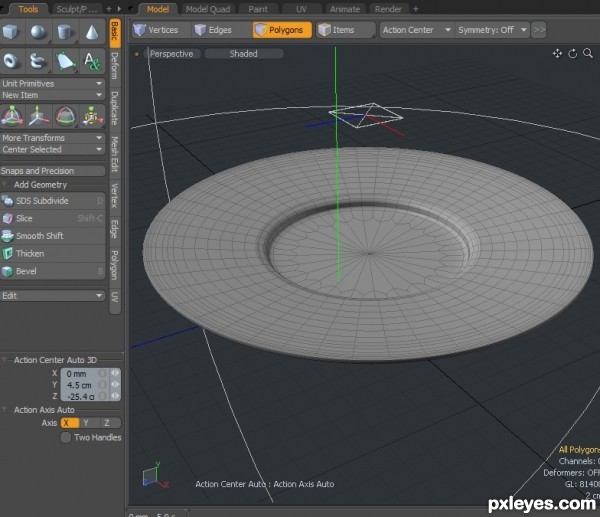
Task: Switch to Edges selection mode
Action: 220,30
